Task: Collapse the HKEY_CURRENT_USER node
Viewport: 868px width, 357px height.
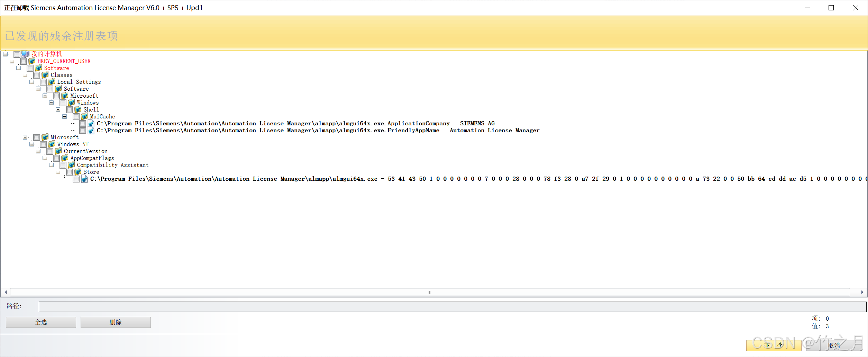Action: click(12, 61)
